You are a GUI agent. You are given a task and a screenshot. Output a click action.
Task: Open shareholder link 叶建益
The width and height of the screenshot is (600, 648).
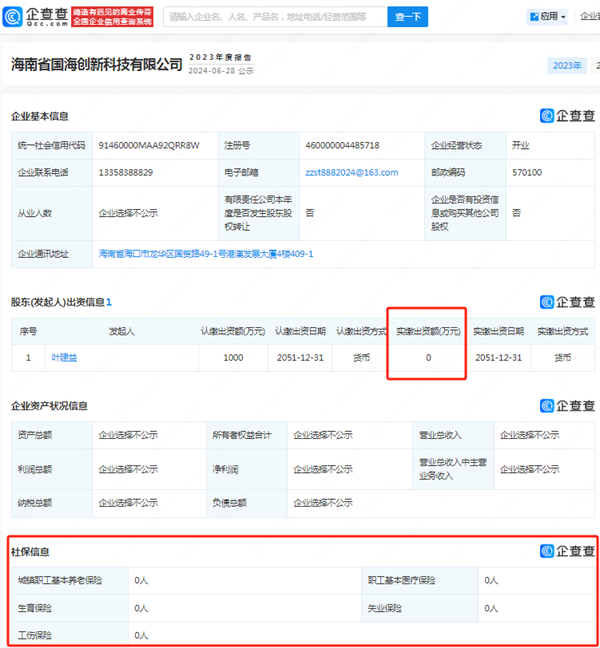click(x=64, y=357)
